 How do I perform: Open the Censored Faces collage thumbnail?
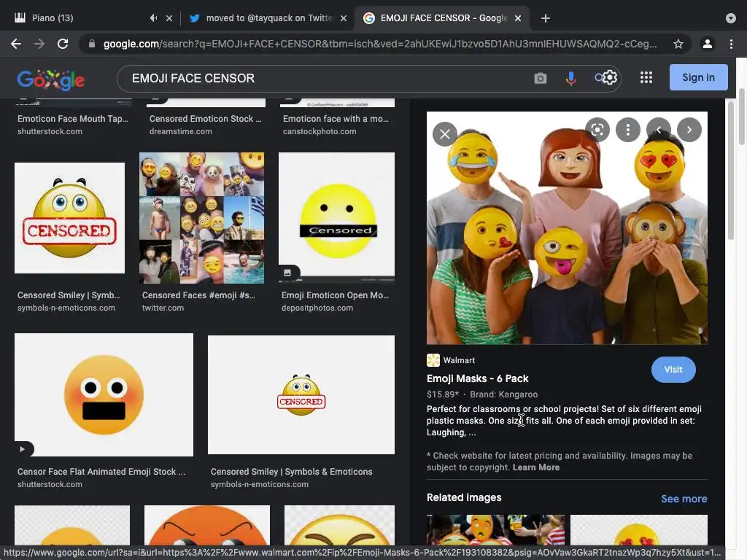click(201, 218)
